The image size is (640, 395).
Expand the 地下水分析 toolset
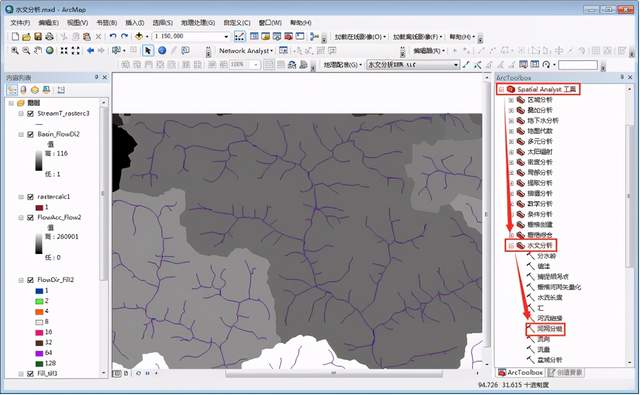511,120
